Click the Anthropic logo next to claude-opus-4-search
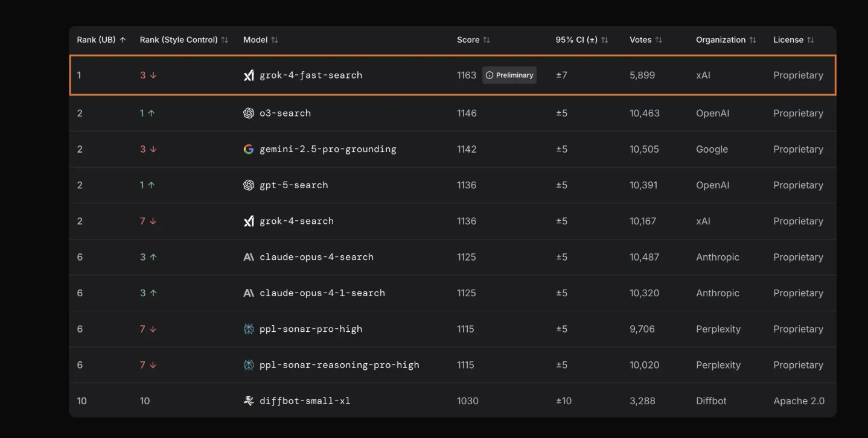868x438 pixels. coord(248,257)
